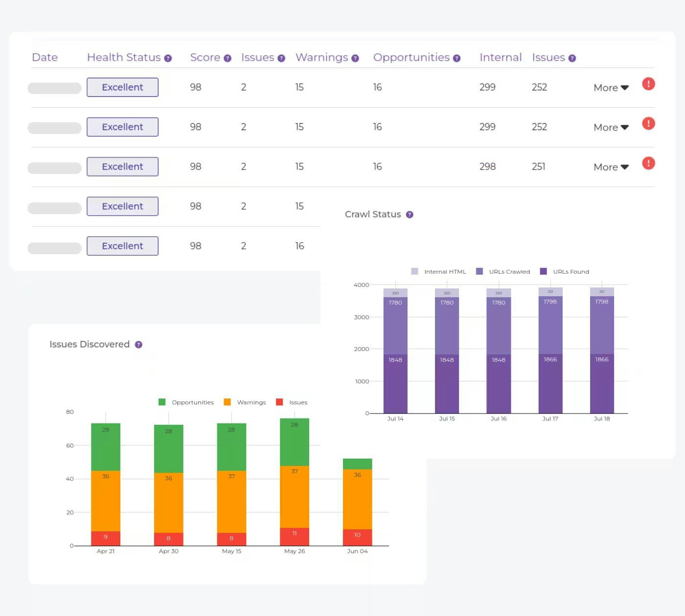Click the Excellent badge on first row
The width and height of the screenshot is (685, 616).
coord(122,87)
